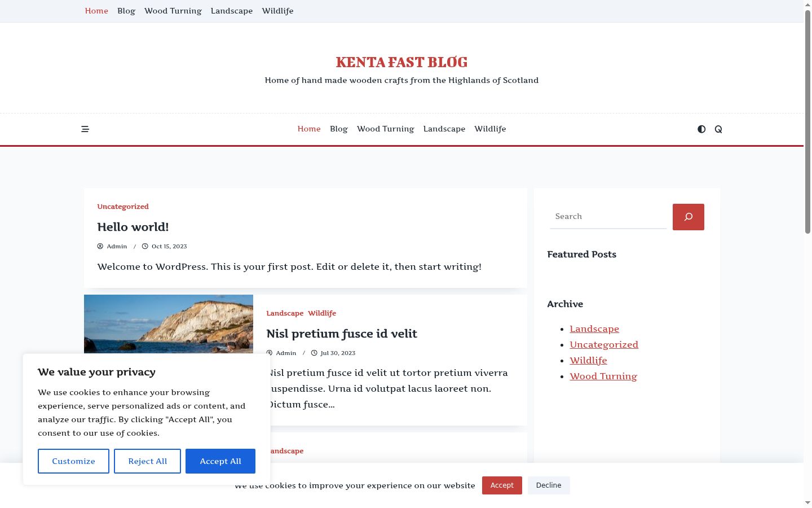The width and height of the screenshot is (812, 508).
Task: Click Featured Posts heading
Action: pyautogui.click(x=581, y=255)
